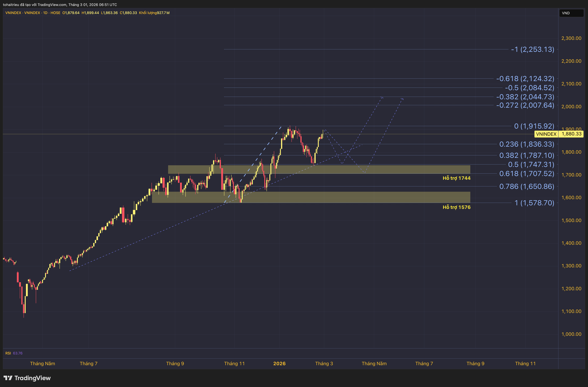The width and height of the screenshot is (588, 387).
Task: Click the high price H1,899.44 in legend
Action: click(90, 13)
